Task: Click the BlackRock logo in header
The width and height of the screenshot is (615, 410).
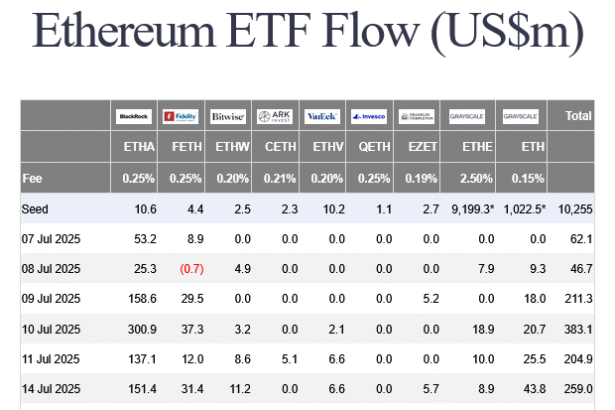Action: coord(133,116)
